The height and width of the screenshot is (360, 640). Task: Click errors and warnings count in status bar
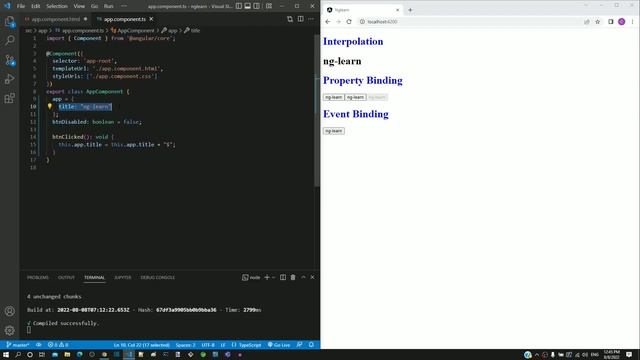click(58, 345)
